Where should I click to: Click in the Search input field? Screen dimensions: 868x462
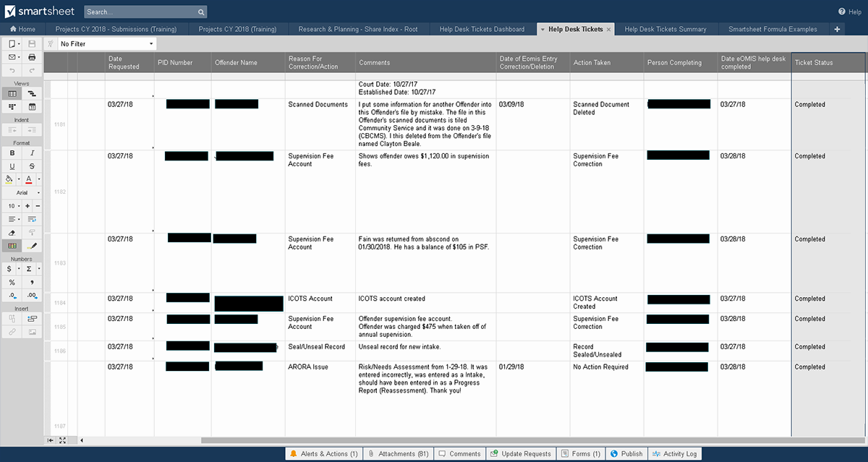coord(140,12)
